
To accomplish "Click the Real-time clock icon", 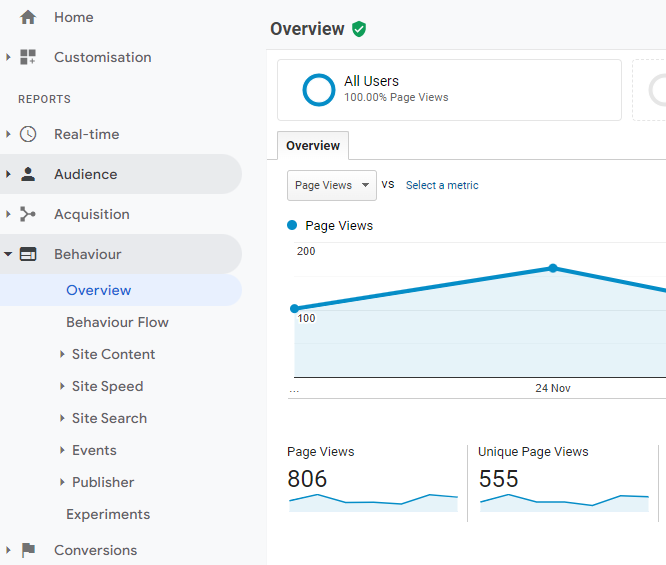I will coord(28,134).
